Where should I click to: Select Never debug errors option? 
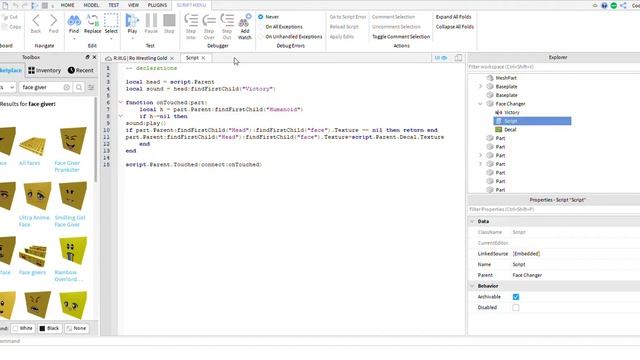click(x=260, y=17)
